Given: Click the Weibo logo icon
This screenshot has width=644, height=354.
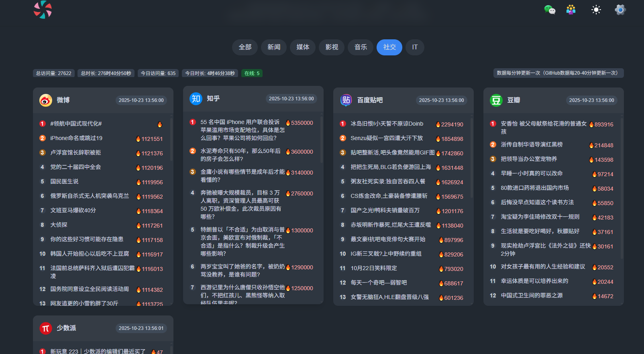Looking at the screenshot, I should tap(46, 100).
